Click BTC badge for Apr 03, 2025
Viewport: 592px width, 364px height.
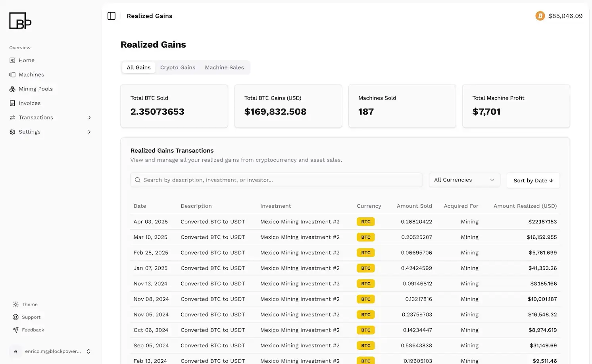tap(366, 222)
